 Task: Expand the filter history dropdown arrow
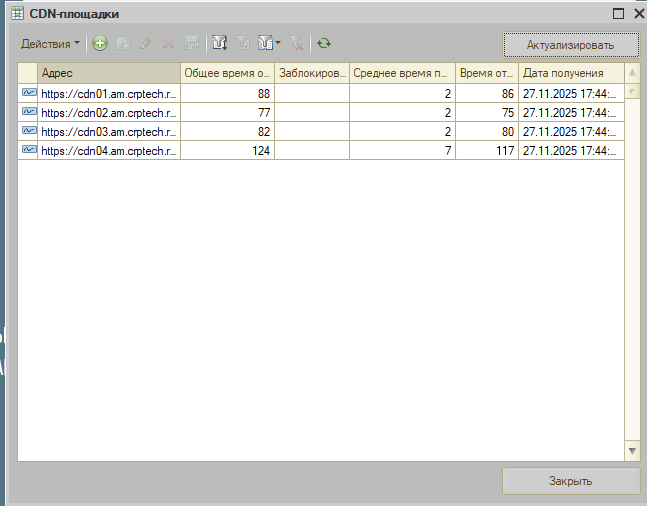coord(278,44)
